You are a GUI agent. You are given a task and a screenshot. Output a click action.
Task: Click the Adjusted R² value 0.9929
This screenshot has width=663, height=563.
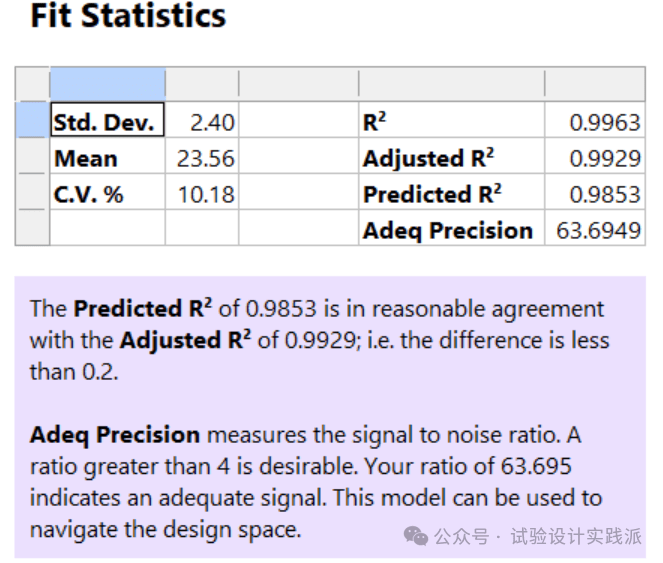(595, 156)
